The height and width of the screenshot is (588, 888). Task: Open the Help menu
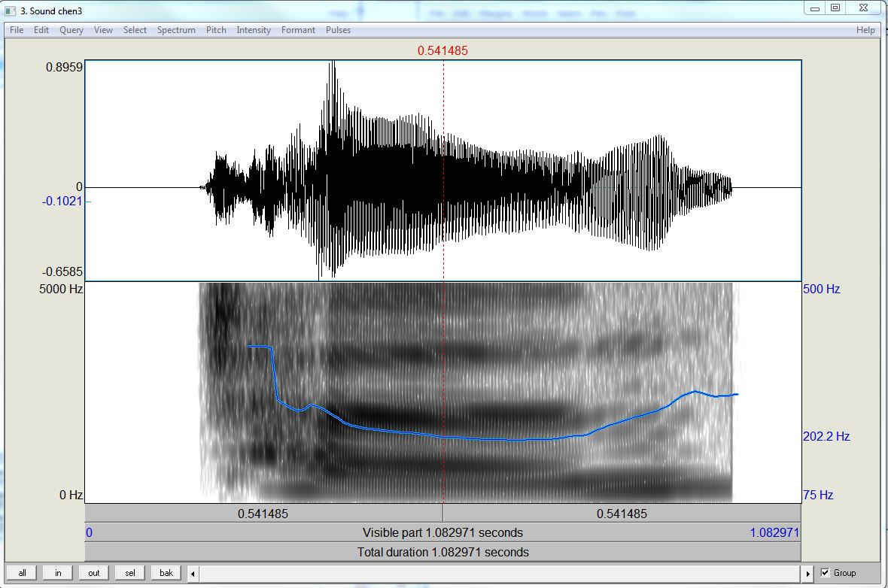[865, 30]
